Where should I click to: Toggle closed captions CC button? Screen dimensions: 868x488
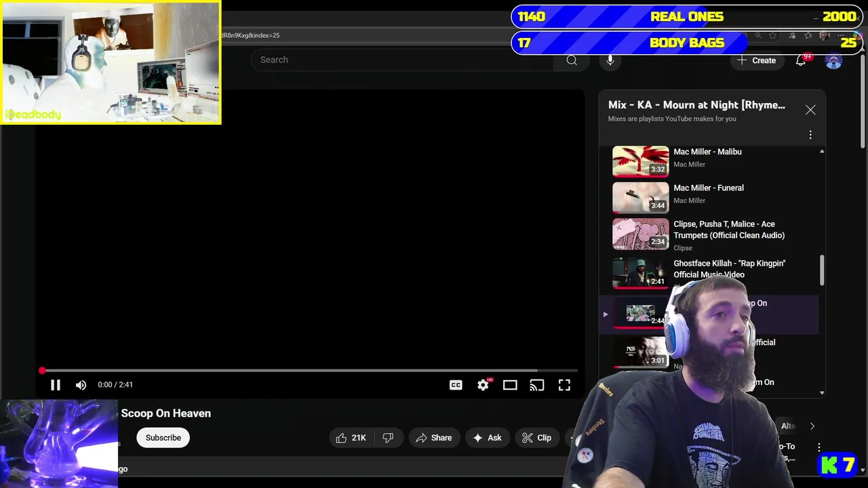456,385
